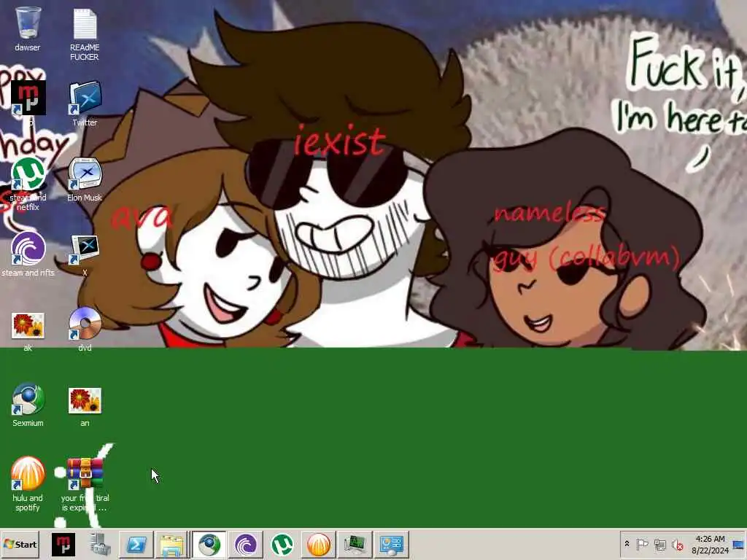
Task: Switch to the Chromium browser taskbar button
Action: pos(209,544)
